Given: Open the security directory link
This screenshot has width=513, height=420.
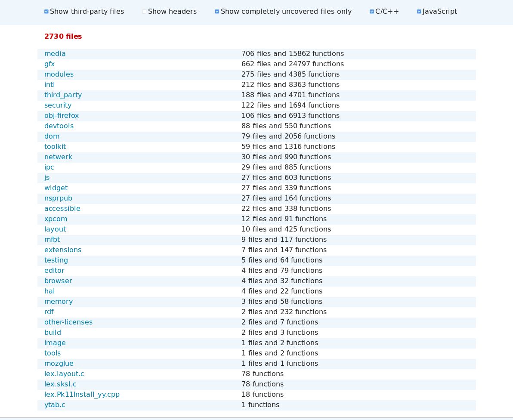Looking at the screenshot, I should (x=58, y=105).
